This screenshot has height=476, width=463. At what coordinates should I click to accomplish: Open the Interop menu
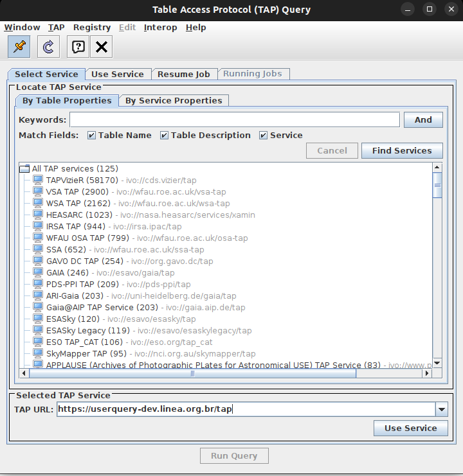(160, 28)
